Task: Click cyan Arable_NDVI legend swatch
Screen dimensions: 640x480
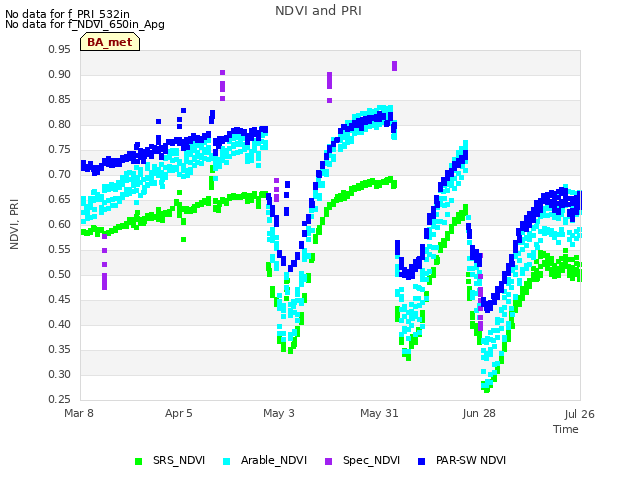Action: tap(227, 461)
